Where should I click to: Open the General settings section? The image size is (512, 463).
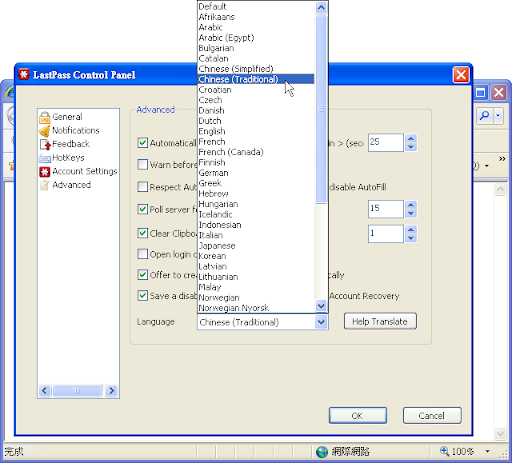67,117
